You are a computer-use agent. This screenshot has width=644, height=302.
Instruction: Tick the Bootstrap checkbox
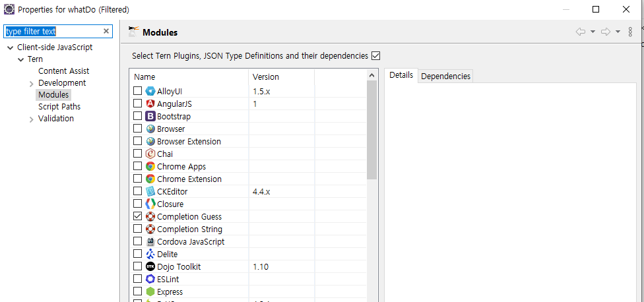(x=138, y=115)
